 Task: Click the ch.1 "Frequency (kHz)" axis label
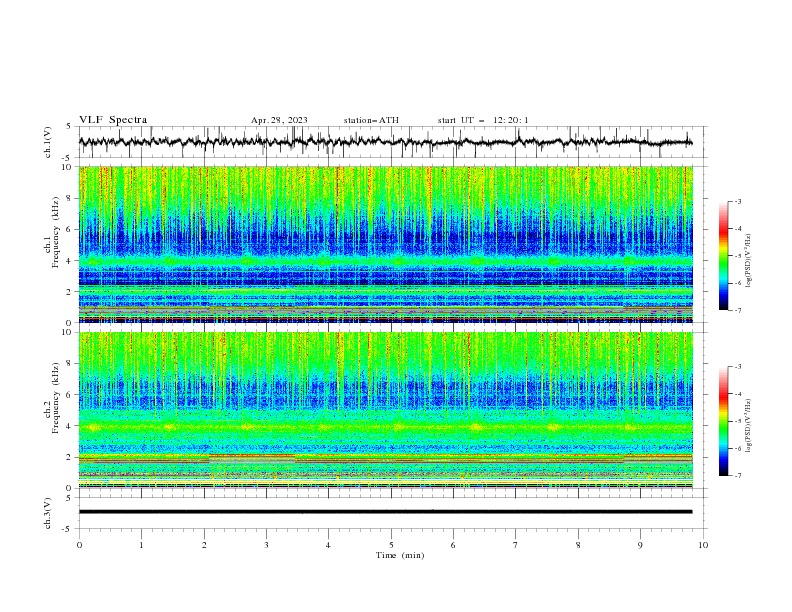55,232
